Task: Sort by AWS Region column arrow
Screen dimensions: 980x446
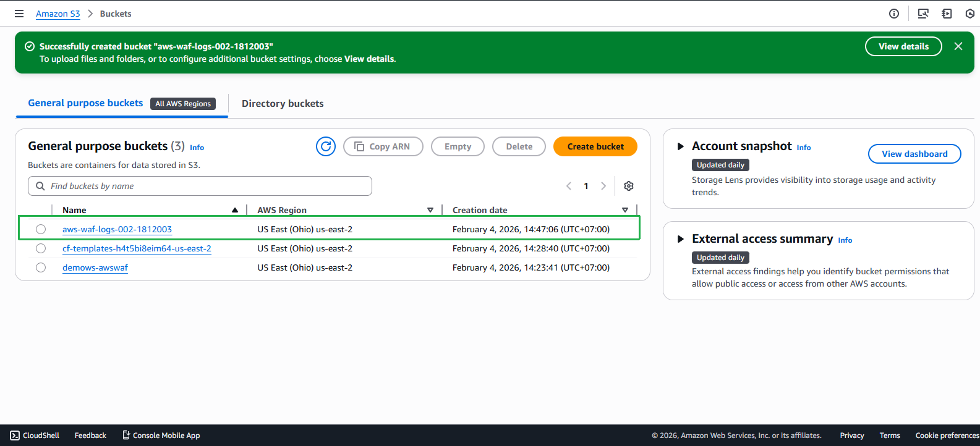Action: 430,210
